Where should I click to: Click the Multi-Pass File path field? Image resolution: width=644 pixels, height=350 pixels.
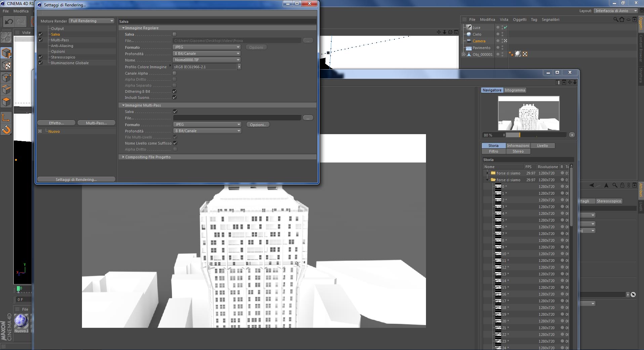(237, 118)
